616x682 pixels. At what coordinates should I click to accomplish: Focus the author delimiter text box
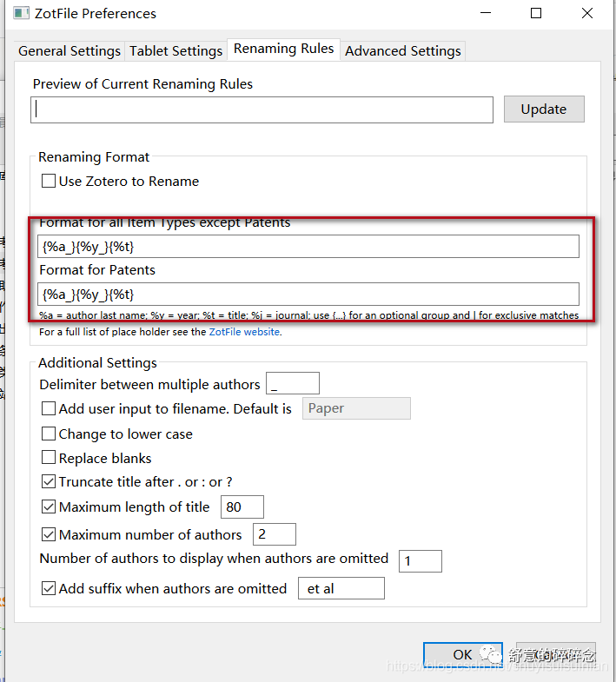click(x=293, y=384)
